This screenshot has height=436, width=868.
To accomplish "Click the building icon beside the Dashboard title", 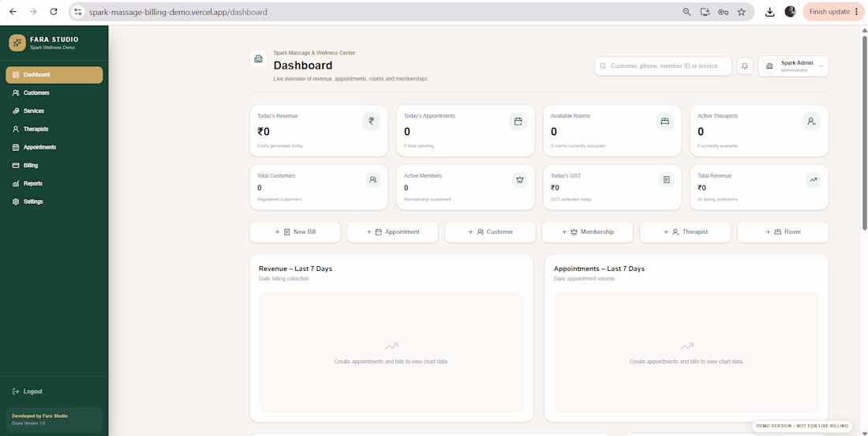I will [259, 58].
